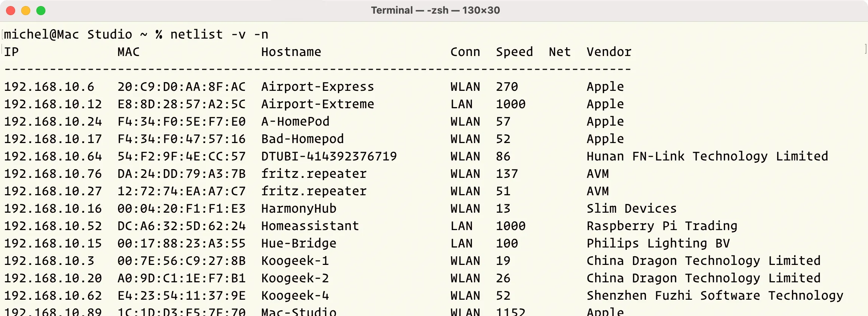Click the red close window button
Screen dimensions: 868x316
[11, 11]
